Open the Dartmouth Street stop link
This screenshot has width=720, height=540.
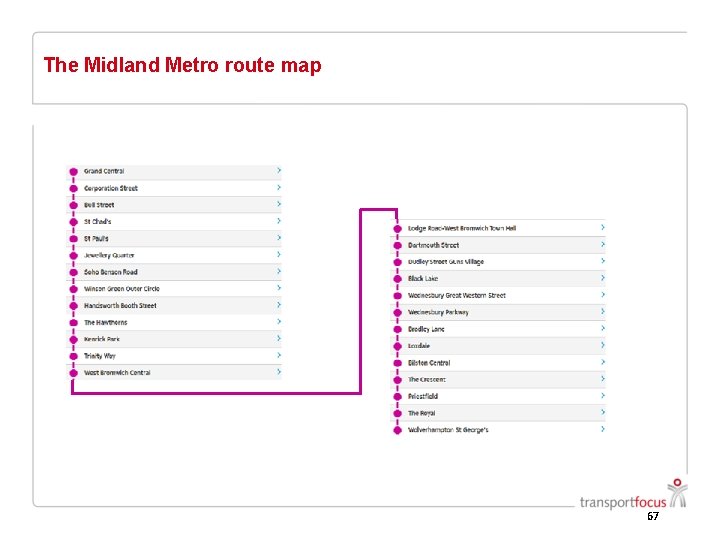click(499, 245)
